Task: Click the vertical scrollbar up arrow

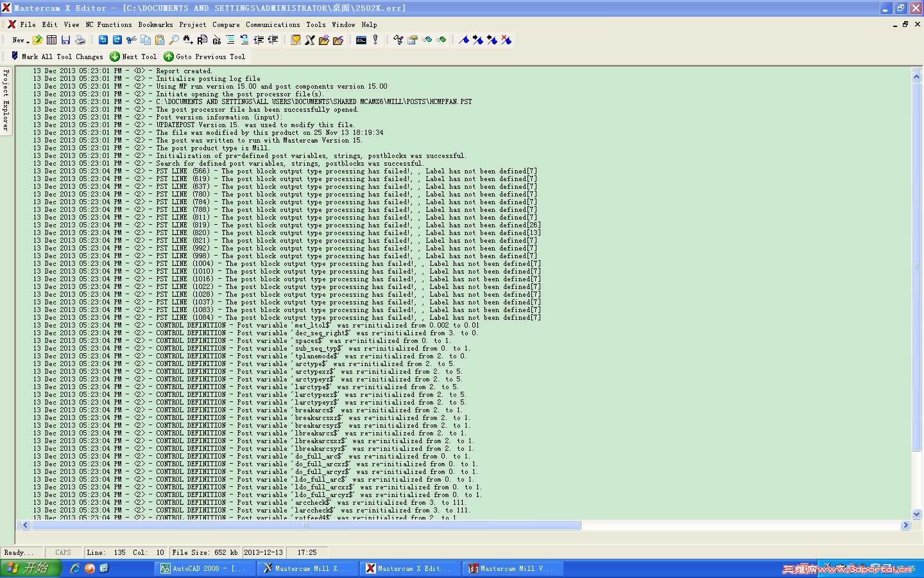Action: tap(916, 76)
